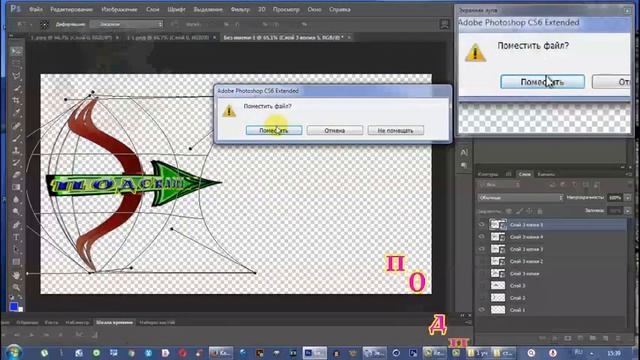Show the hidden Слой 3 копия layer
The height and width of the screenshot is (360, 640).
click(x=482, y=273)
